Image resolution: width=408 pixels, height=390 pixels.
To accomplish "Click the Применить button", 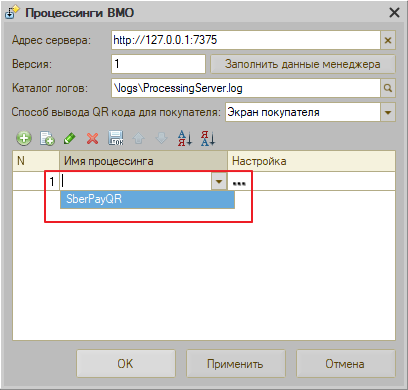I will point(235,363).
